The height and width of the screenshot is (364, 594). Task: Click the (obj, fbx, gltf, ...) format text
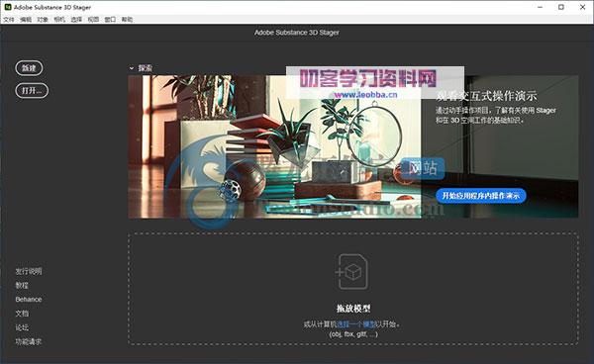[353, 334]
